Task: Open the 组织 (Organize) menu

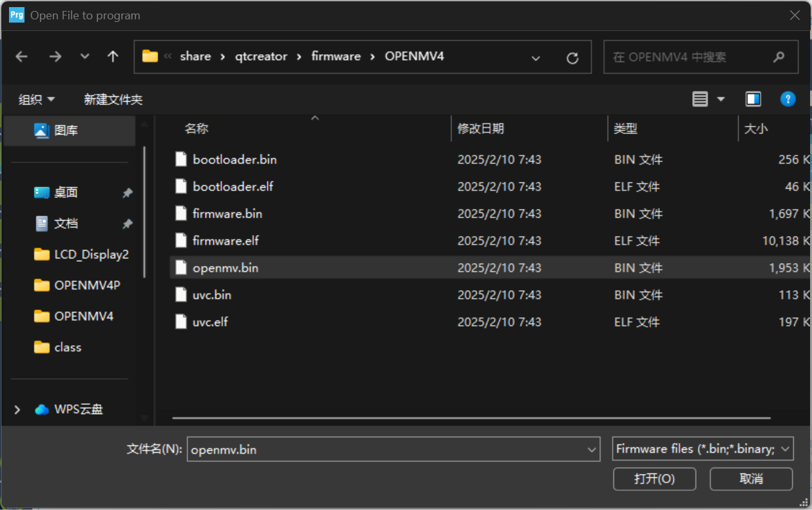Action: [37, 99]
